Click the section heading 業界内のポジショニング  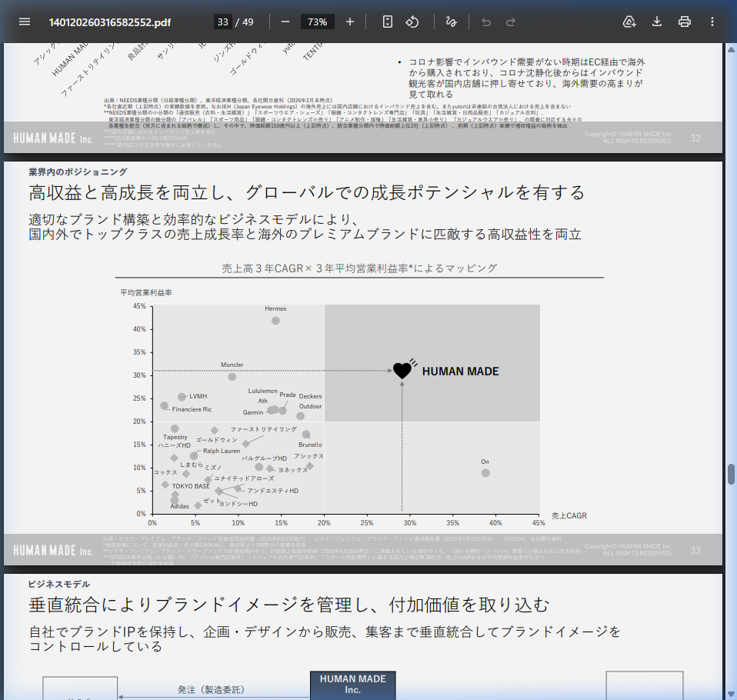[78, 172]
